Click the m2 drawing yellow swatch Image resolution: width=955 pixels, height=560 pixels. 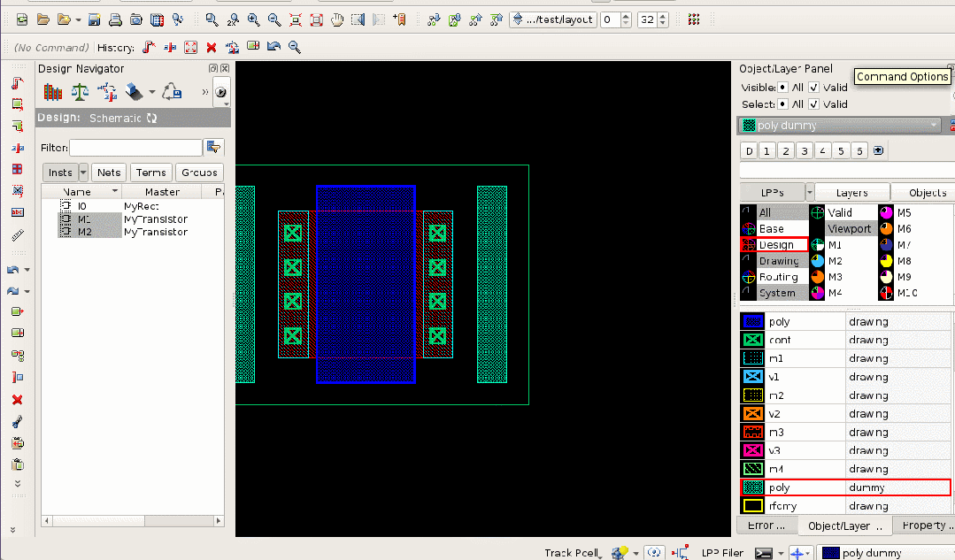point(753,395)
